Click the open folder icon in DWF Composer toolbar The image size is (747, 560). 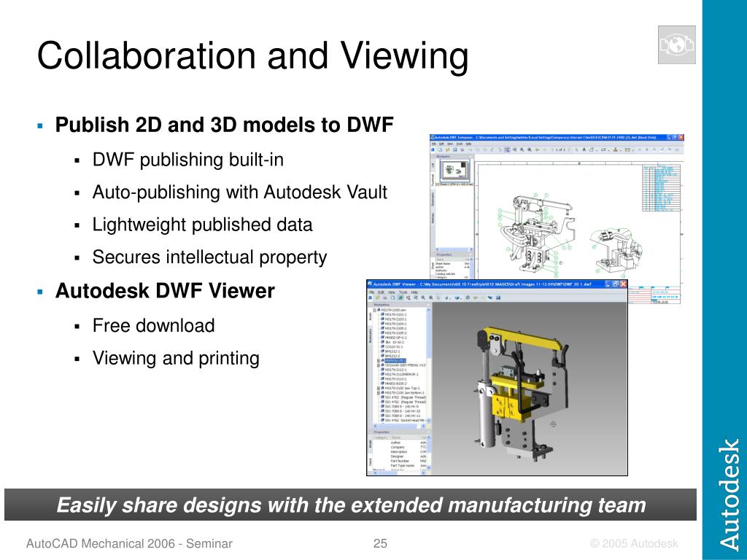[447, 149]
